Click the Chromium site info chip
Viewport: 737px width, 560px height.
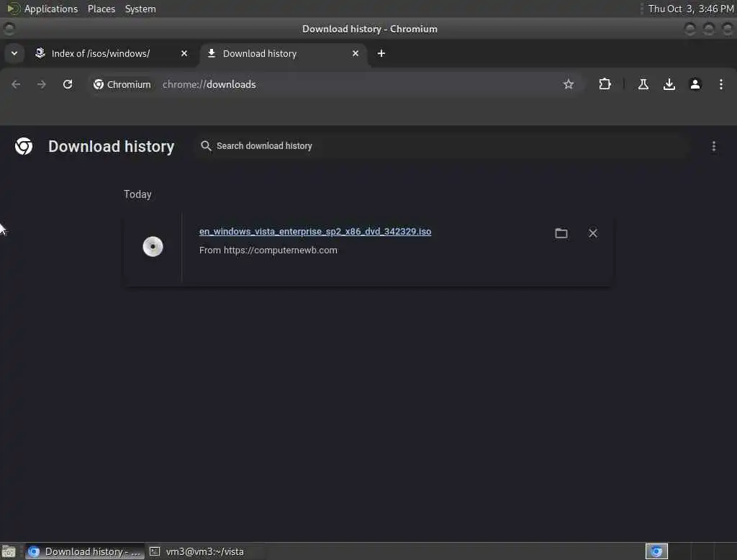click(122, 85)
